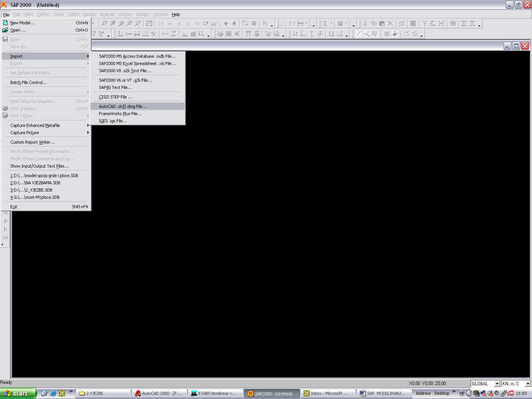
Task: Choose SAP90 Text File import
Action: (x=138, y=87)
